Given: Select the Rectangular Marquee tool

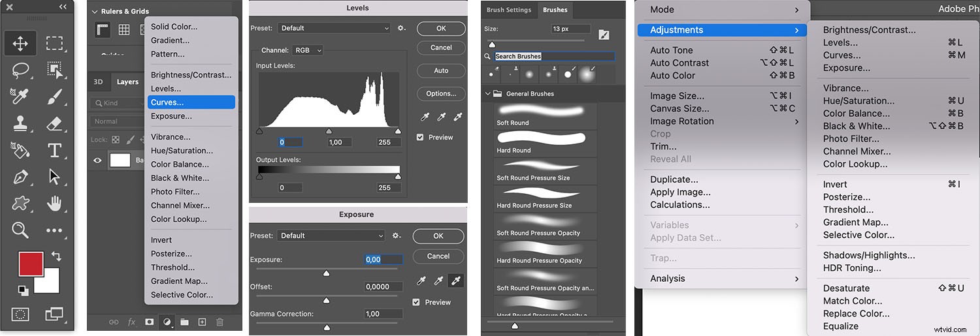Looking at the screenshot, I should click(55, 44).
